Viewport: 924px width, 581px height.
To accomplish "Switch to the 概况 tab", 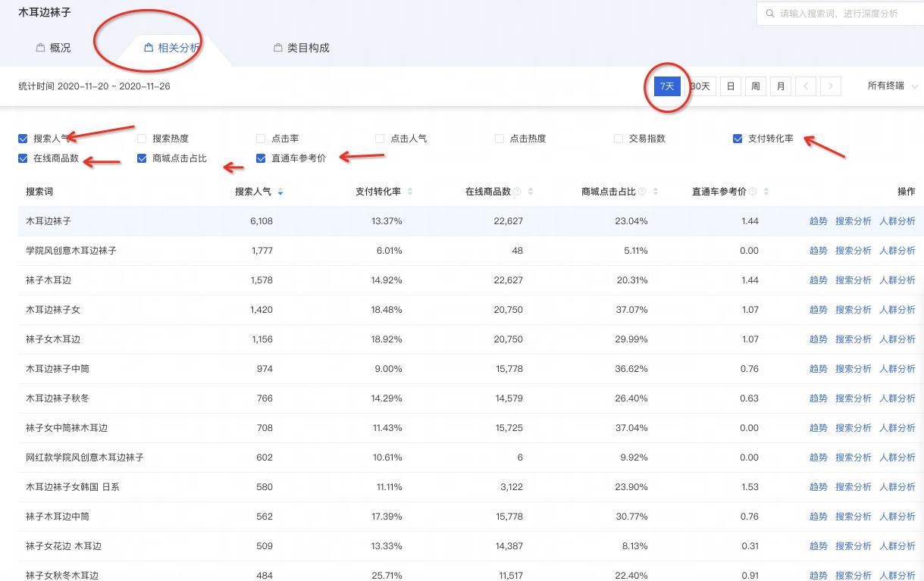I will (59, 47).
